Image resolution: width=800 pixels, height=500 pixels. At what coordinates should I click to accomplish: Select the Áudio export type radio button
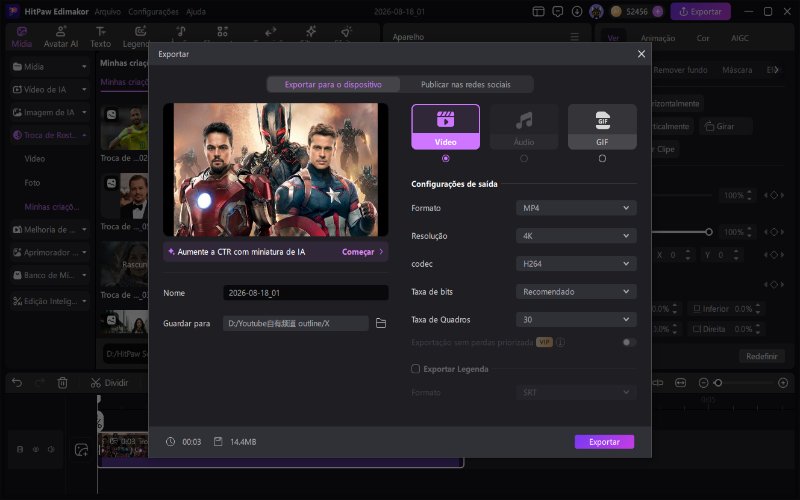[x=523, y=158]
